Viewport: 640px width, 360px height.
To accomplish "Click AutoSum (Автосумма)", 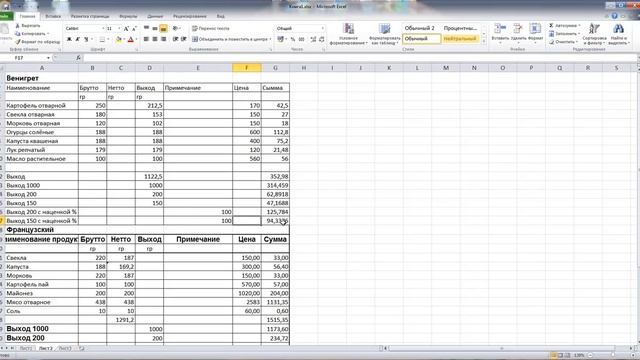I will pyautogui.click(x=563, y=25).
